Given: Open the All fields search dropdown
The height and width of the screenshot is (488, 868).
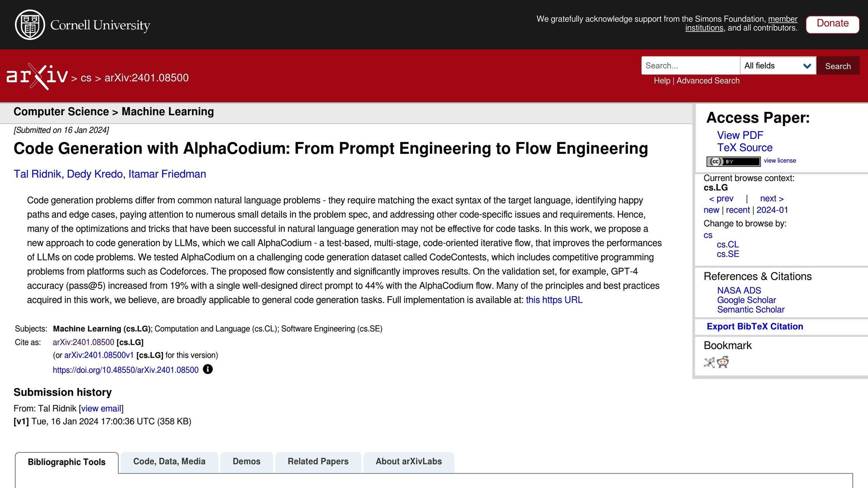Looking at the screenshot, I should point(778,66).
